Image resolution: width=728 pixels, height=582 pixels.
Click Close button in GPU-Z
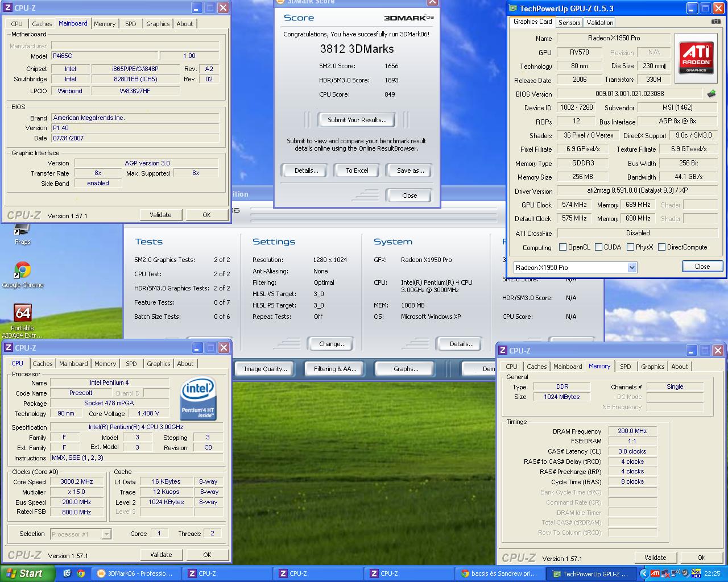[702, 267]
